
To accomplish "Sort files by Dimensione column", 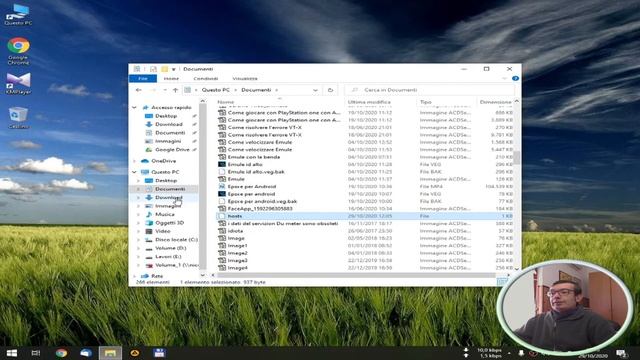I will [495, 102].
